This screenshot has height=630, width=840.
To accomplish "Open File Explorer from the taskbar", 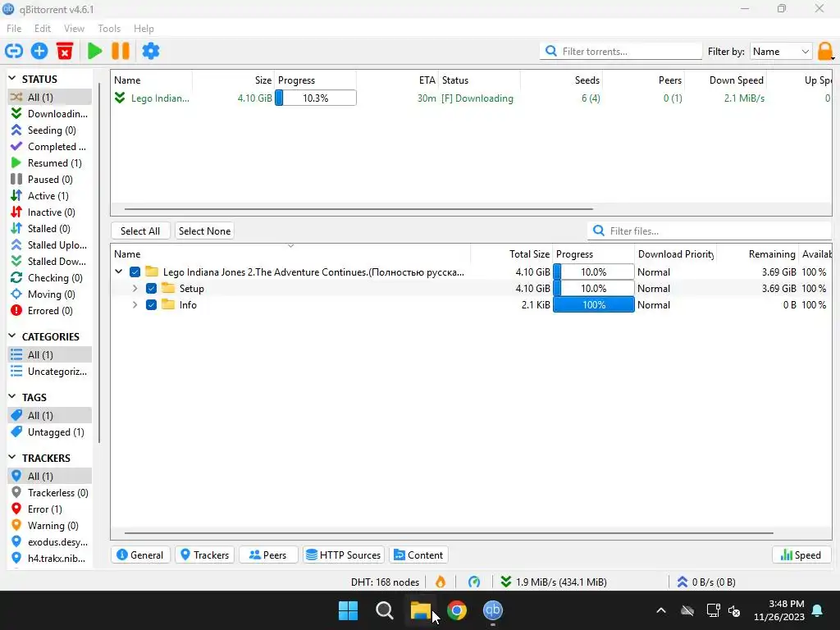I will pyautogui.click(x=421, y=610).
